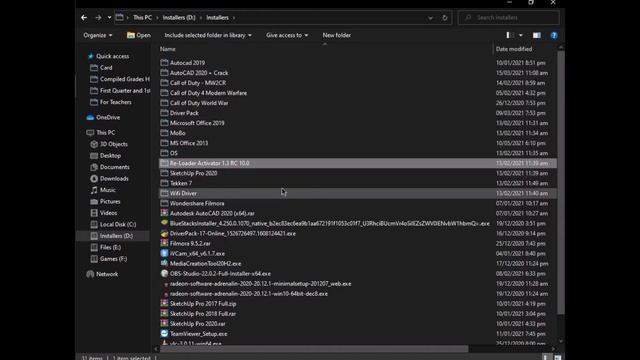Select Driver Pack folder
This screenshot has width=640, height=360.
coord(184,113)
